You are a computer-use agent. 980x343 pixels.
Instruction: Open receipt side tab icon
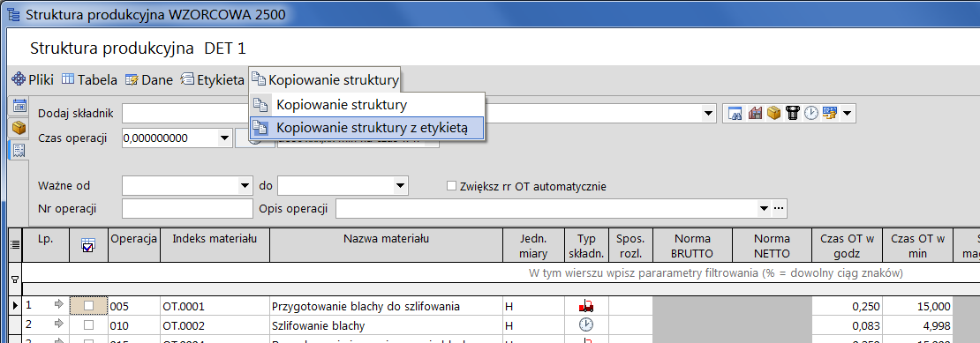pyautogui.click(x=19, y=150)
